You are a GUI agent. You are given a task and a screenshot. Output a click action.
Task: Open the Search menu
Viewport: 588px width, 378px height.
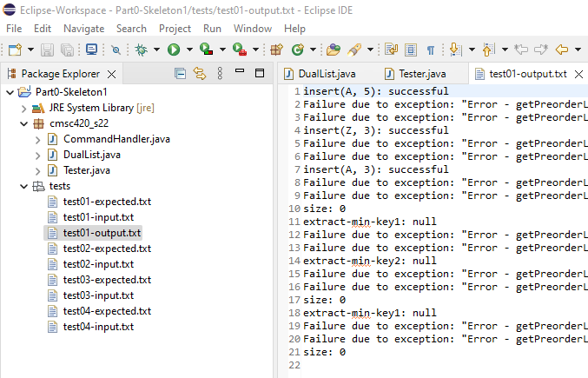[x=131, y=29]
